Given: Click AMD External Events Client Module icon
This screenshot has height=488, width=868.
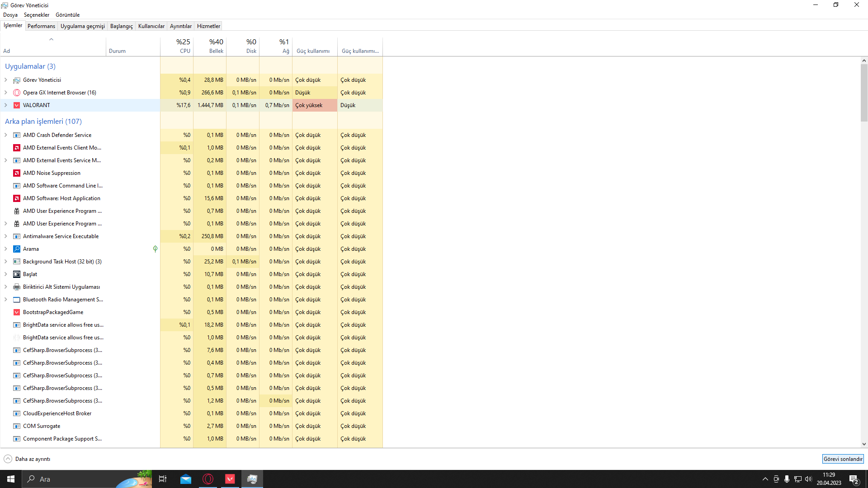Looking at the screenshot, I should pos(17,148).
